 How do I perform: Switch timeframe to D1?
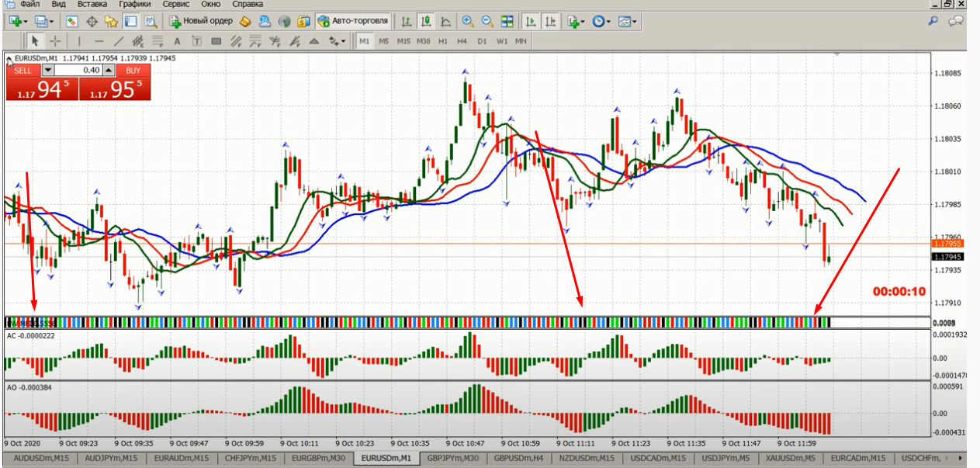(482, 41)
